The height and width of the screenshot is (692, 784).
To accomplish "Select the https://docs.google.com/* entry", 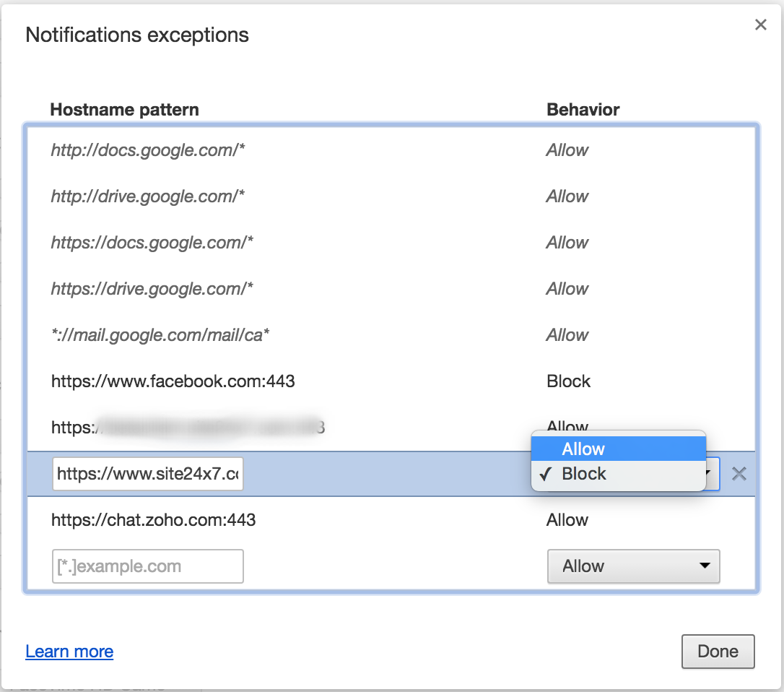I will 152,243.
